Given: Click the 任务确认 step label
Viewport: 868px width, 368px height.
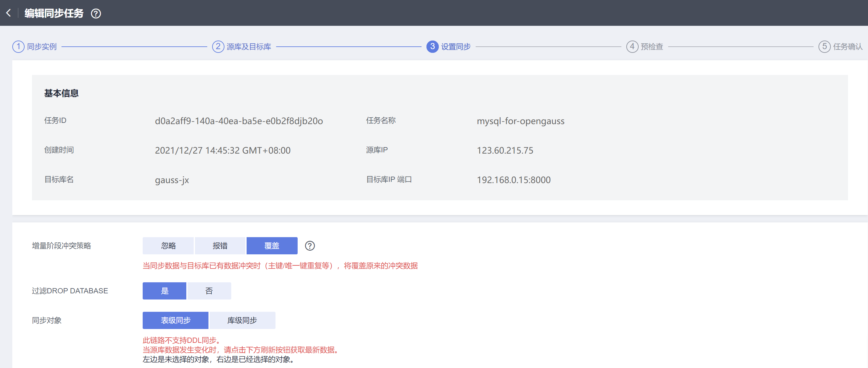Looking at the screenshot, I should coord(847,47).
